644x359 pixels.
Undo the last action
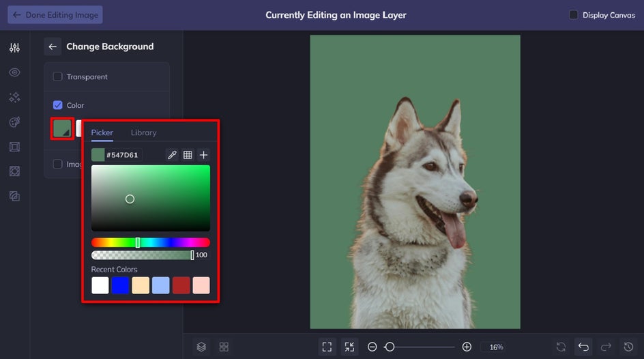[584, 347]
